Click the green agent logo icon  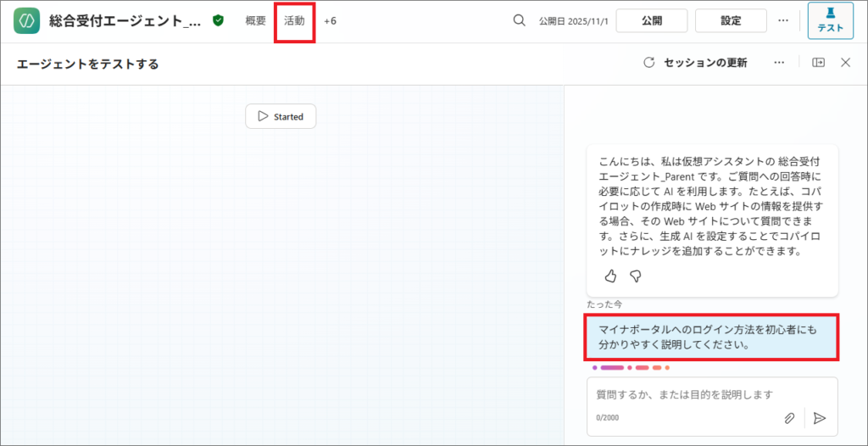pos(27,20)
